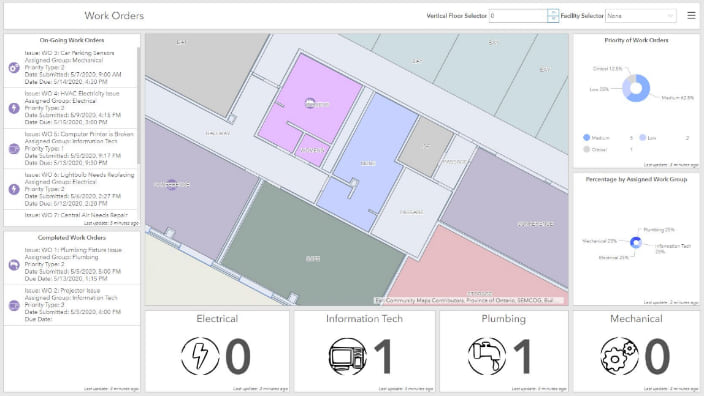
Task: Click the WO 1 Plumbing Fixture icon
Action: tap(14, 265)
